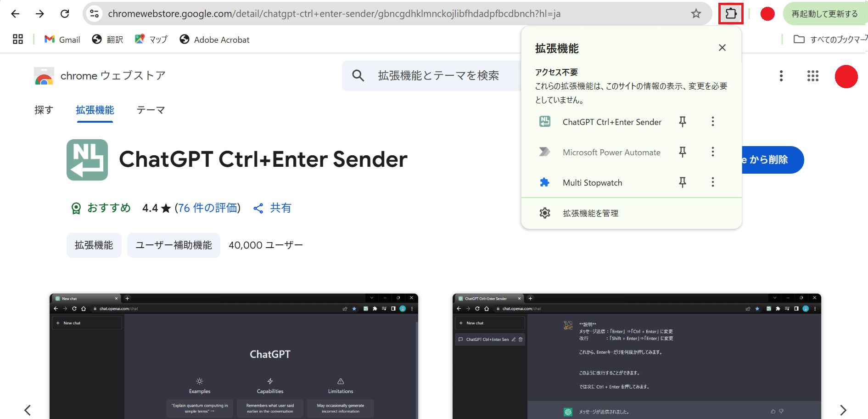Pin Multi Stopwatch to toolbar
The width and height of the screenshot is (868, 419).
pos(683,182)
